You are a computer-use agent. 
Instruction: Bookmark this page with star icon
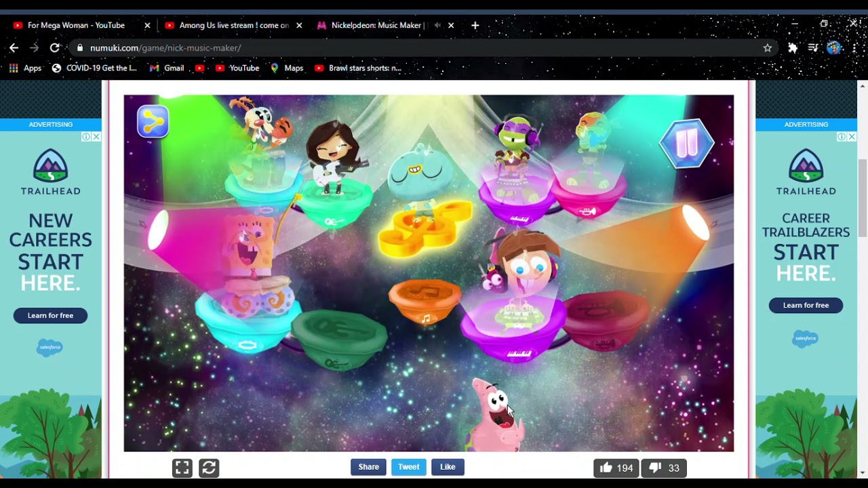click(x=768, y=47)
